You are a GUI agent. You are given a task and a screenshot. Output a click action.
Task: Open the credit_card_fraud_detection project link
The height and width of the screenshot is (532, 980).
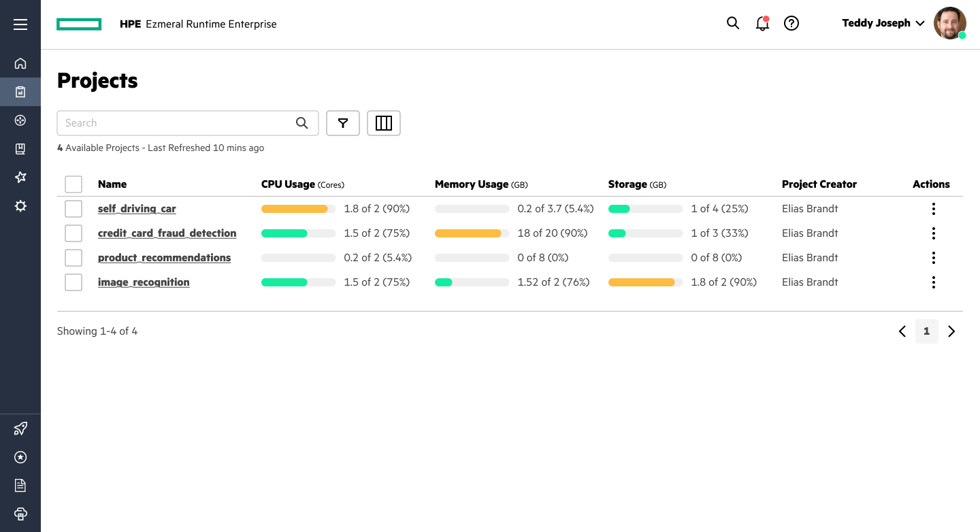click(x=167, y=233)
